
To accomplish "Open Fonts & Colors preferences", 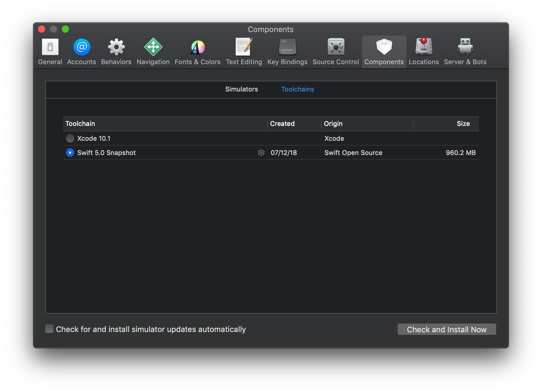I will tap(198, 52).
